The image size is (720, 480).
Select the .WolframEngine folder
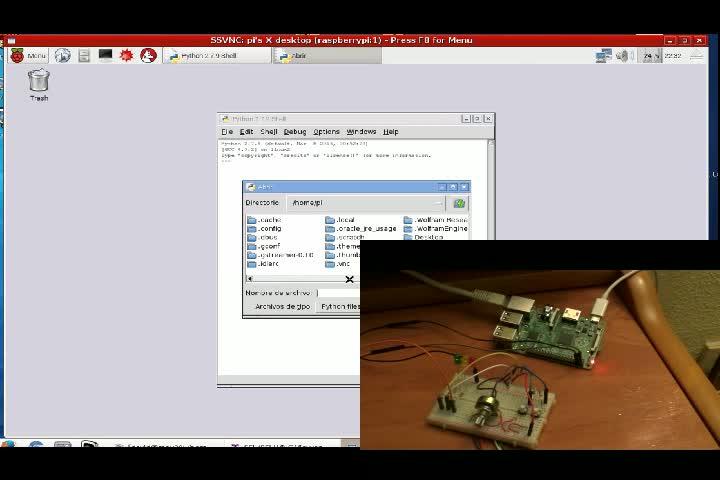tap(435, 229)
